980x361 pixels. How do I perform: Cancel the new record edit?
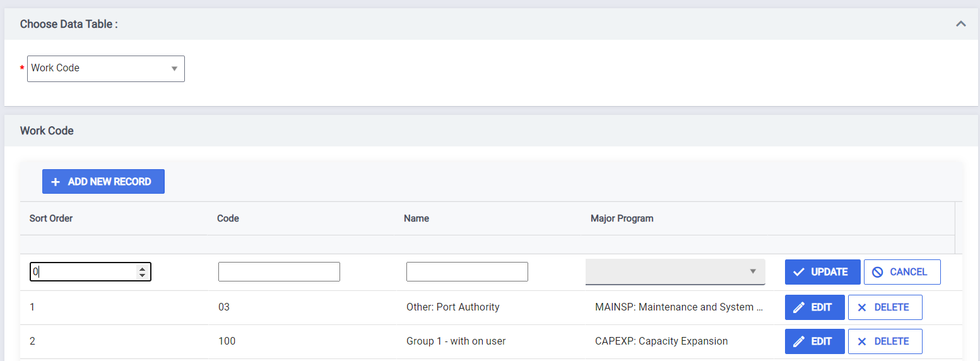click(x=902, y=272)
